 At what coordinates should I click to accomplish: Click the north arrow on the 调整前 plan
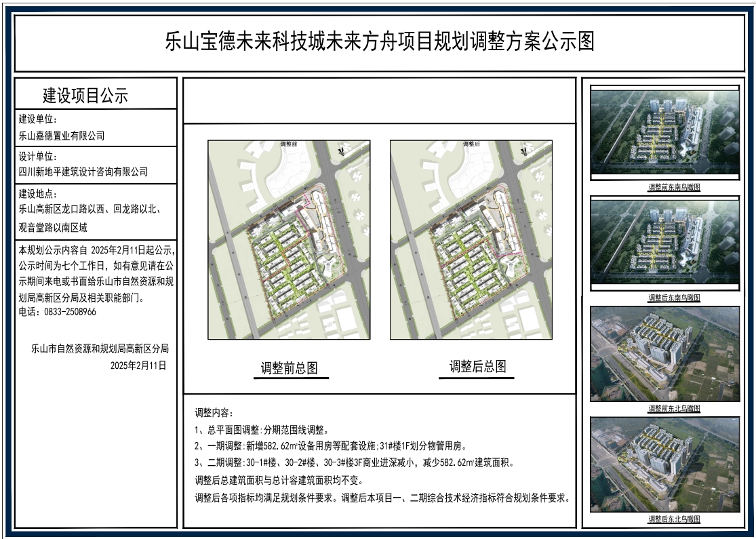(x=343, y=151)
